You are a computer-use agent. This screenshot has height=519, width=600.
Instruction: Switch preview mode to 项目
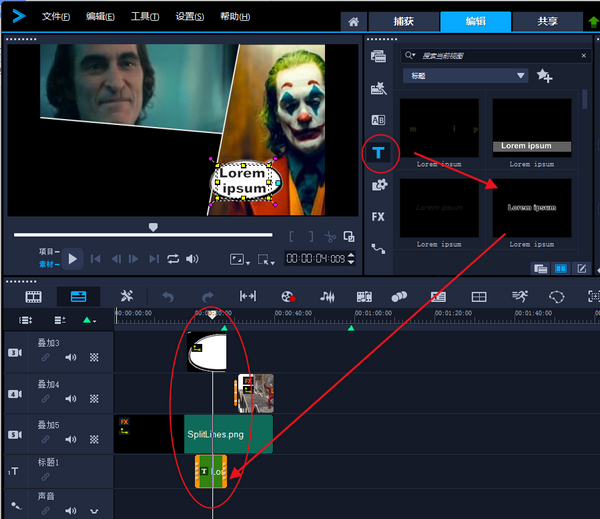pyautogui.click(x=47, y=252)
